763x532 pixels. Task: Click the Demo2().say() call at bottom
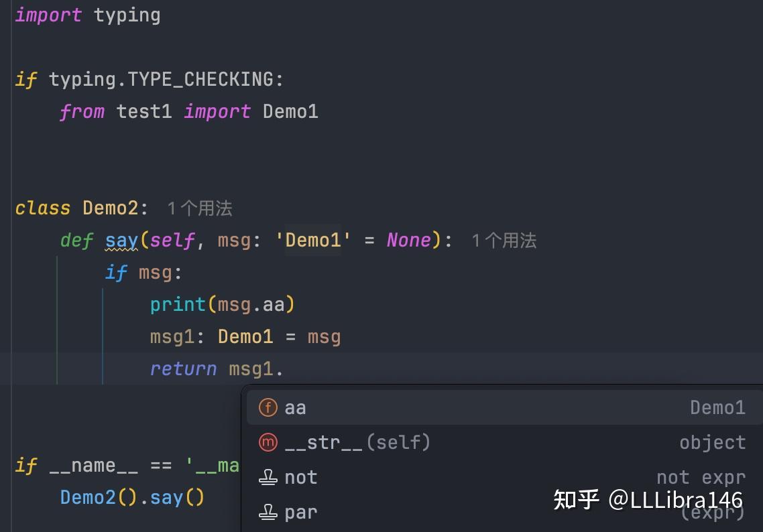point(132,497)
